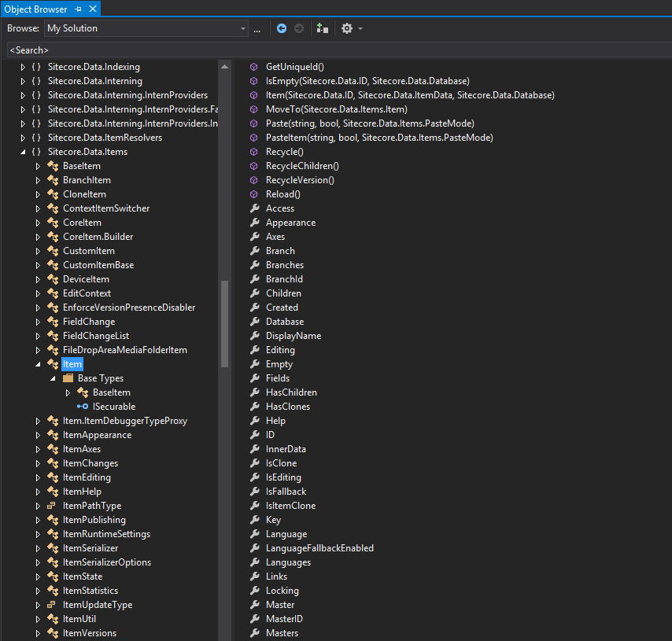Image resolution: width=672 pixels, height=641 pixels.
Task: Select ContextItemSwitcher class
Action: tap(106, 208)
